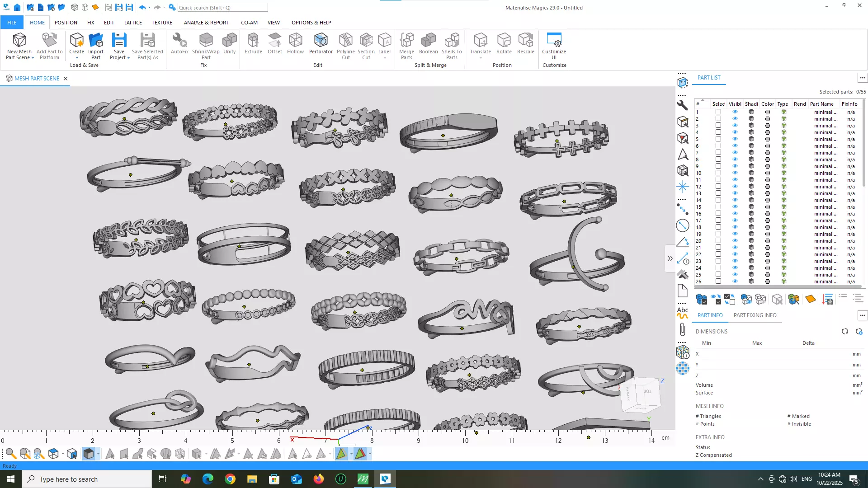Click the Rotate tool icon

(504, 40)
